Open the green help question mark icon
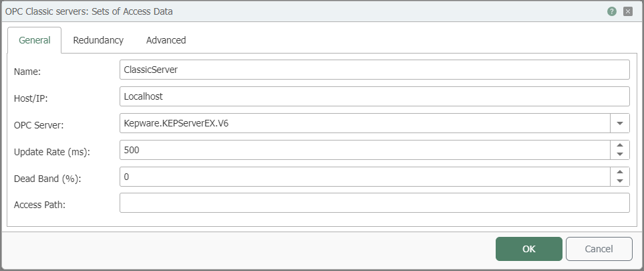Image resolution: width=644 pixels, height=271 pixels. tap(611, 11)
